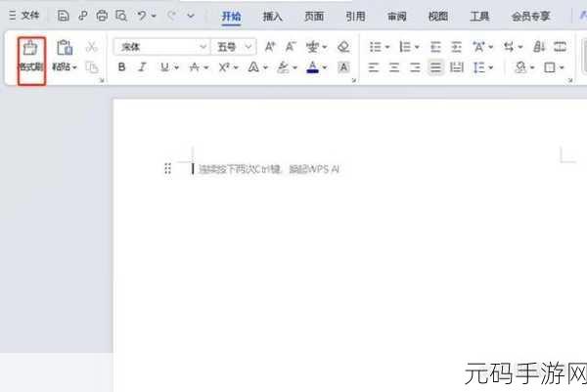587x392 pixels.
Task: Open the Paragraph dialog launcher arrow
Action: click(x=570, y=80)
